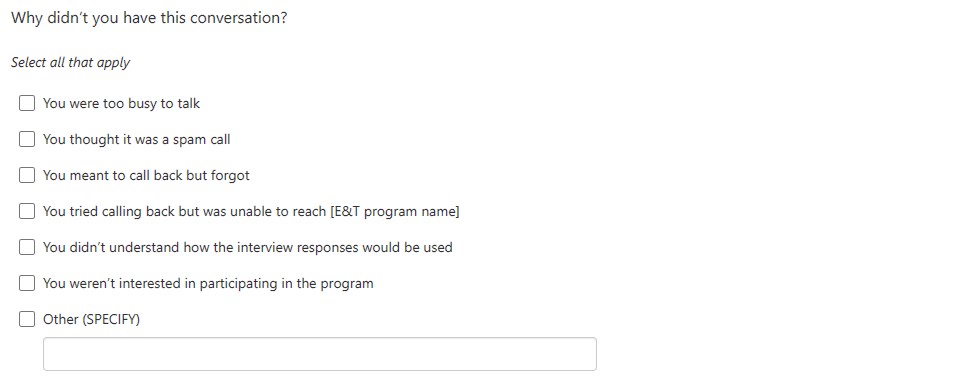
Task: Click inside the Other specify text field
Action: (x=320, y=354)
